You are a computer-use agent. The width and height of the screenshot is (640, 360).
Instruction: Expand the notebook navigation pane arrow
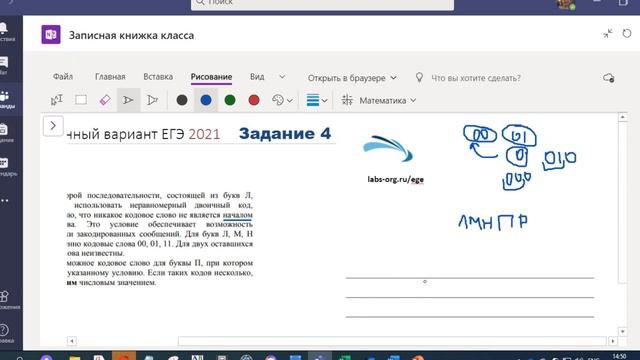(53, 126)
